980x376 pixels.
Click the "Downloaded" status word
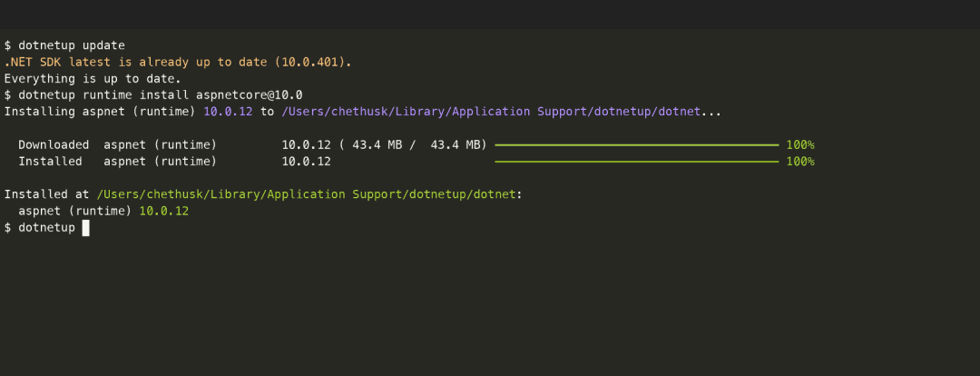54,145
